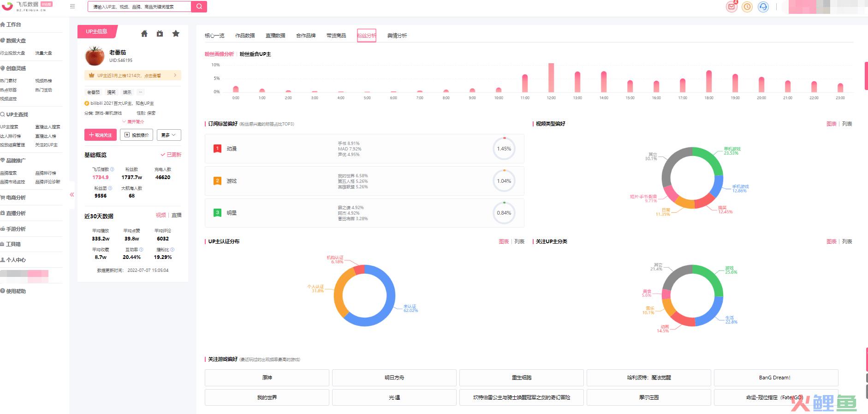Click the home icon in UP主信息 card
The image size is (868, 414).
(x=144, y=34)
